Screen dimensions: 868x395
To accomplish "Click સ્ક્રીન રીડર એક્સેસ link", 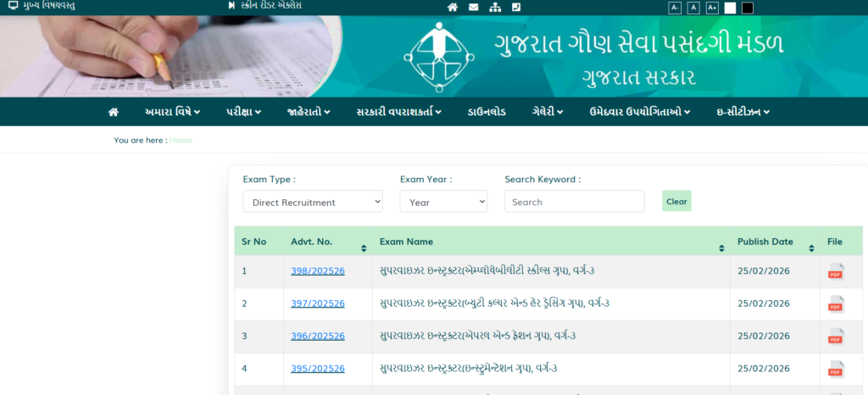I will pos(271,6).
